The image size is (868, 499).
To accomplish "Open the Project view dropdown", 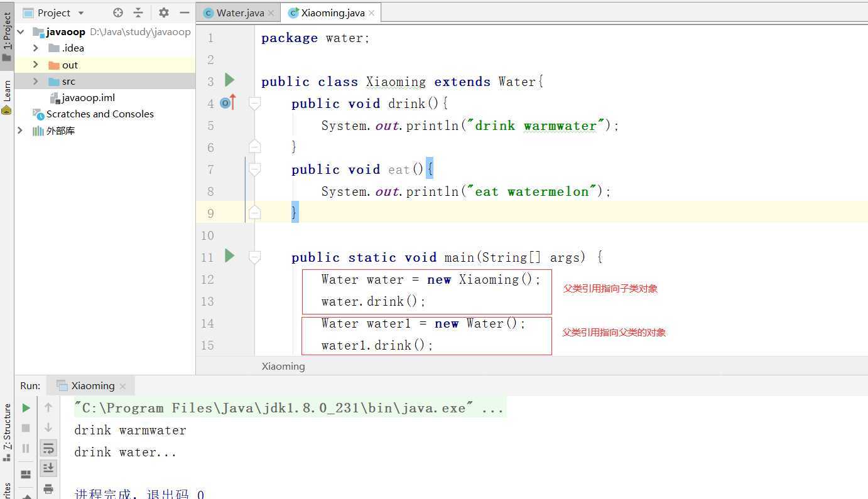I will (x=81, y=13).
